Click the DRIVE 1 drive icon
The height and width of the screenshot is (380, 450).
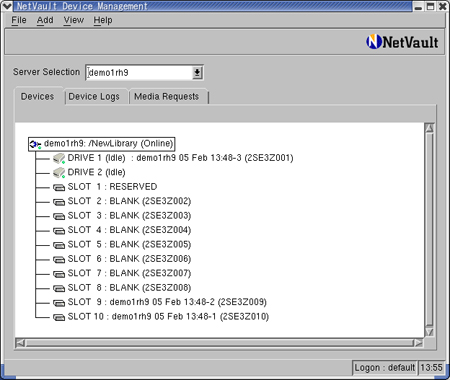coord(59,158)
